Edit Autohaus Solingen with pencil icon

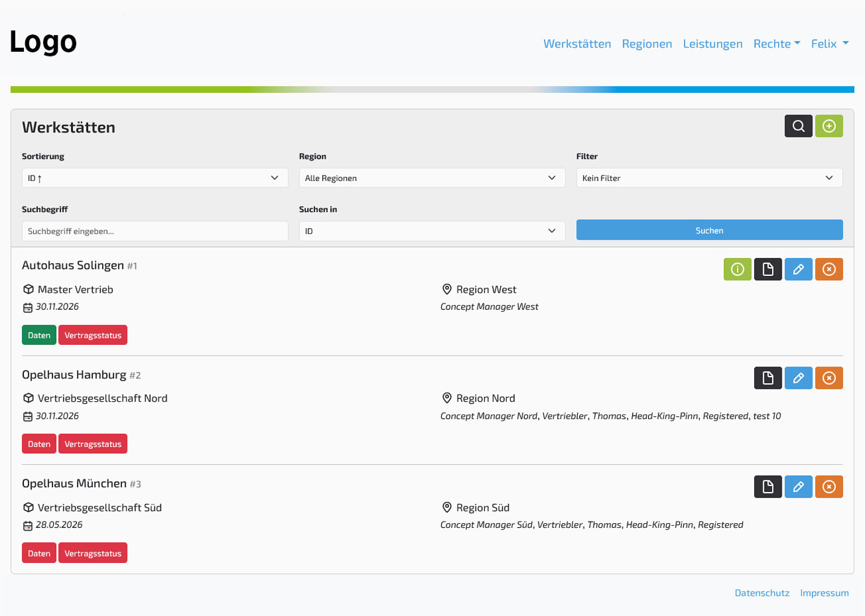point(798,269)
